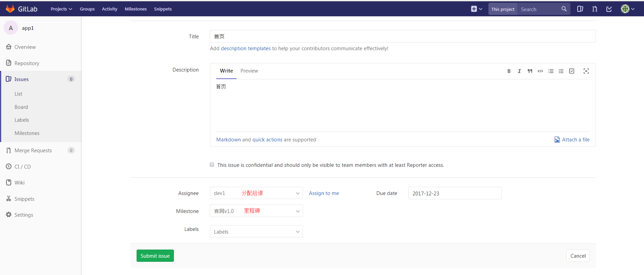Focus the description text area
The image size is (644, 275).
click(x=403, y=105)
